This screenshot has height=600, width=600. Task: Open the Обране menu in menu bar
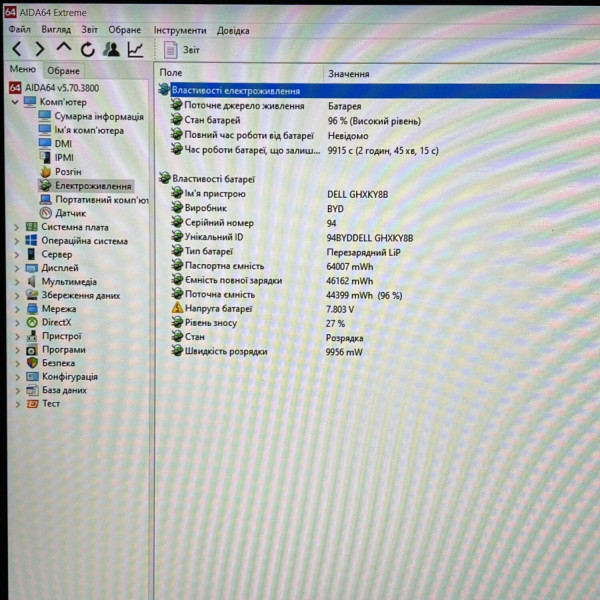124,30
